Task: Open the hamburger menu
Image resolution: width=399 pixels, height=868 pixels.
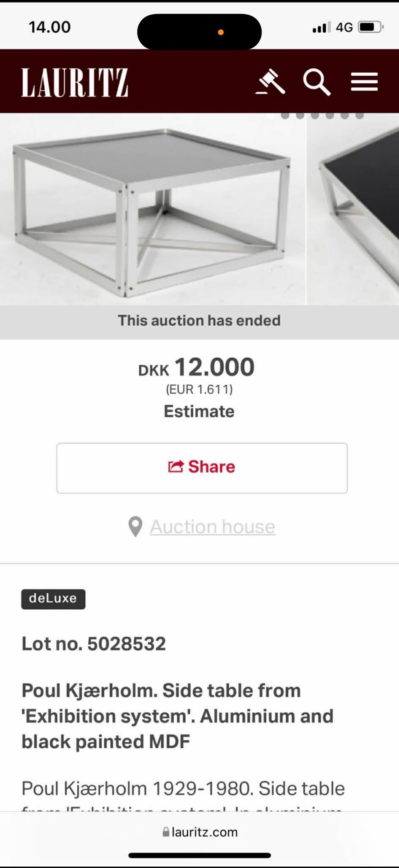Action: pos(364,82)
